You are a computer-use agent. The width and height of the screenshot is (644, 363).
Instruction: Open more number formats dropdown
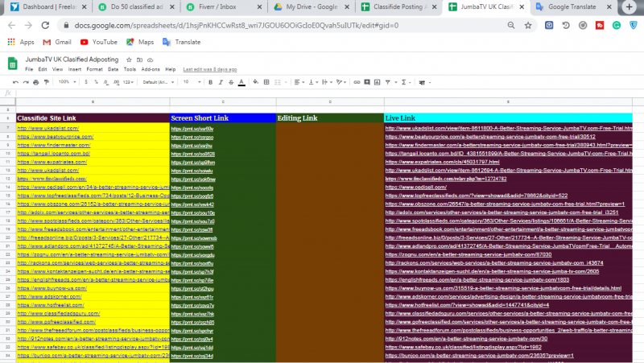pyautogui.click(x=128, y=82)
